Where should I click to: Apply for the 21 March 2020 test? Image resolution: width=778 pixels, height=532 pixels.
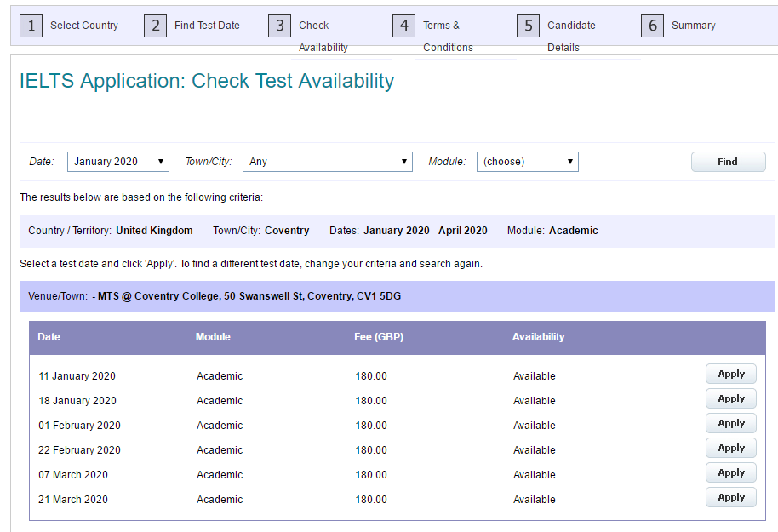(731, 497)
